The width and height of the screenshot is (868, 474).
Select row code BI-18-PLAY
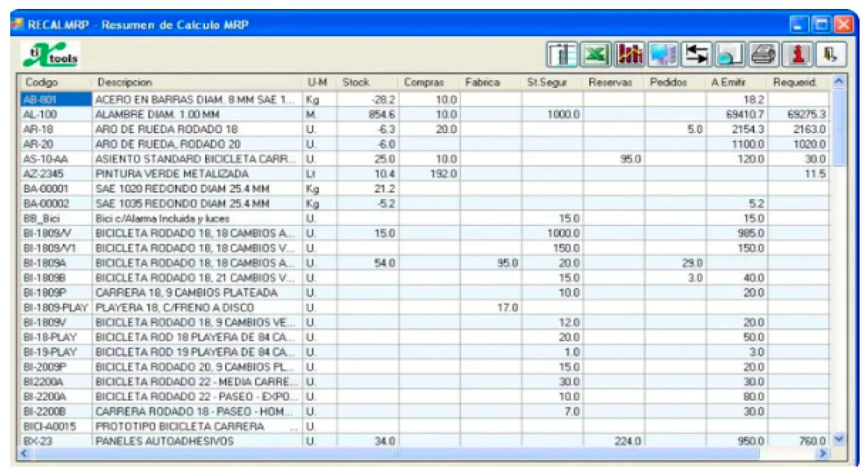click(56, 337)
